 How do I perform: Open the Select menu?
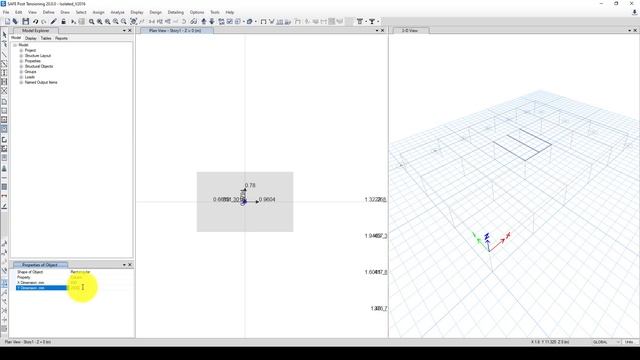(x=81, y=12)
